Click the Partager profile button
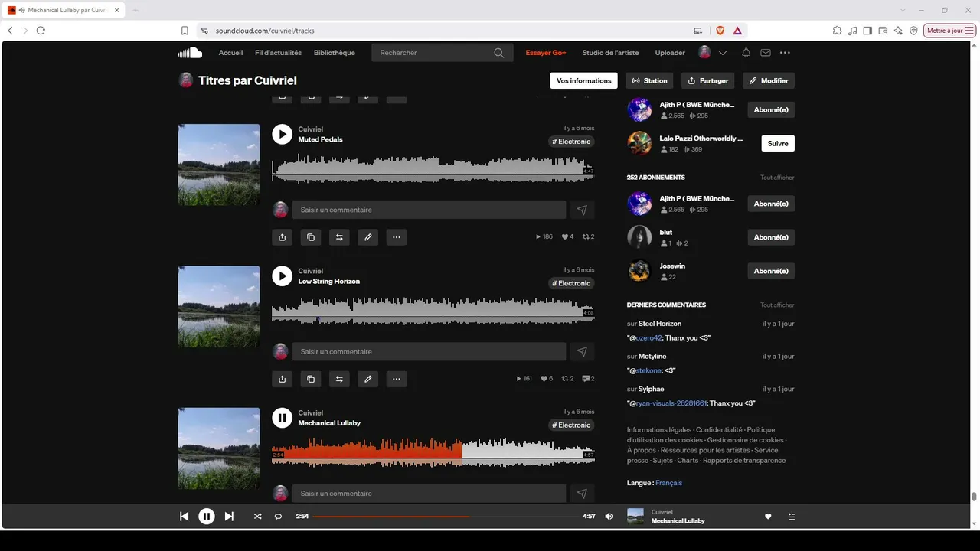 coord(707,80)
